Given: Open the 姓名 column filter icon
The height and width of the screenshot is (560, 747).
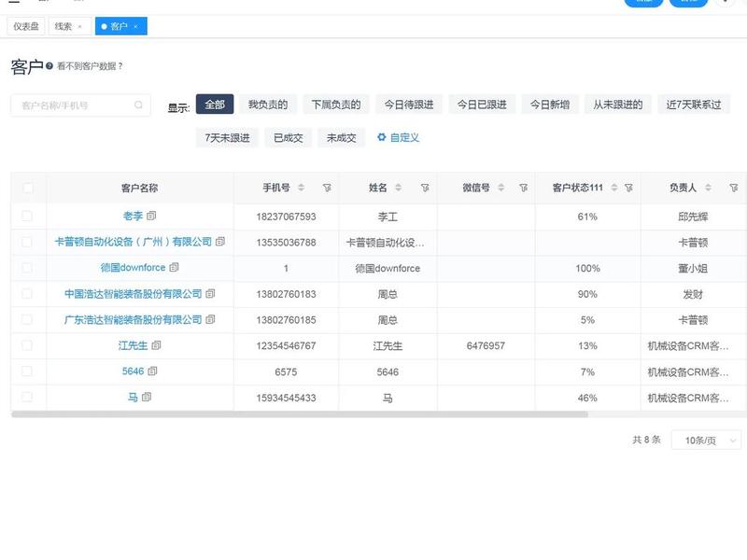Looking at the screenshot, I should (425, 188).
